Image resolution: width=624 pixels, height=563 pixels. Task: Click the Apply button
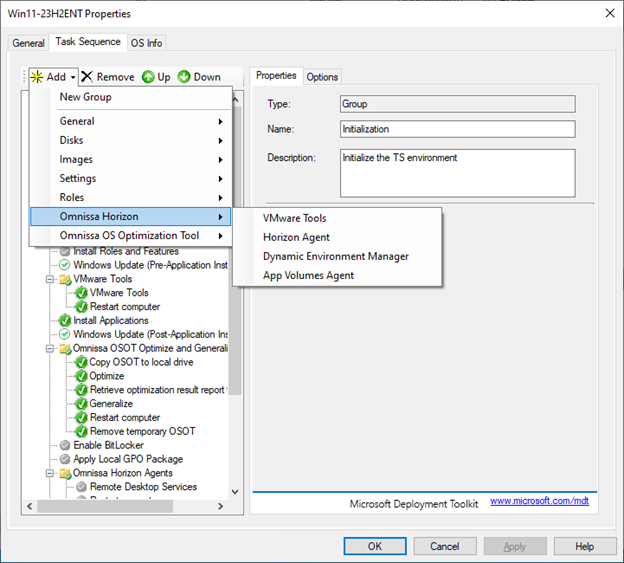(x=515, y=546)
